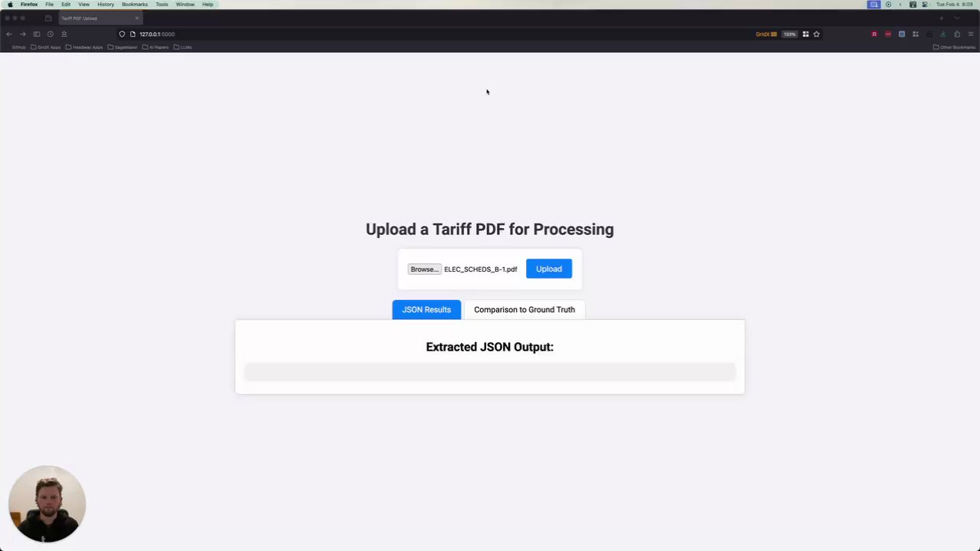Image resolution: width=980 pixels, height=551 pixels.
Task: Click the Browse... file button
Action: pos(424,269)
